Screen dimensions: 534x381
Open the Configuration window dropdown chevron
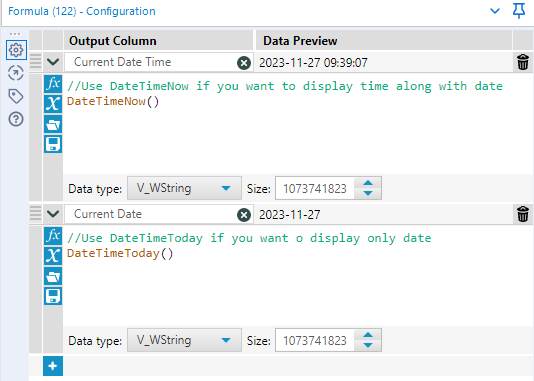(494, 11)
